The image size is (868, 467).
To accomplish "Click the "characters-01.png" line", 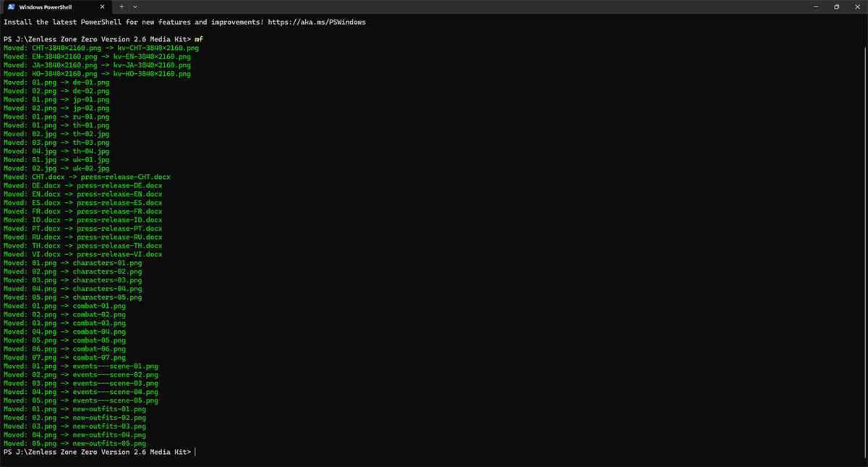I will [73, 263].
